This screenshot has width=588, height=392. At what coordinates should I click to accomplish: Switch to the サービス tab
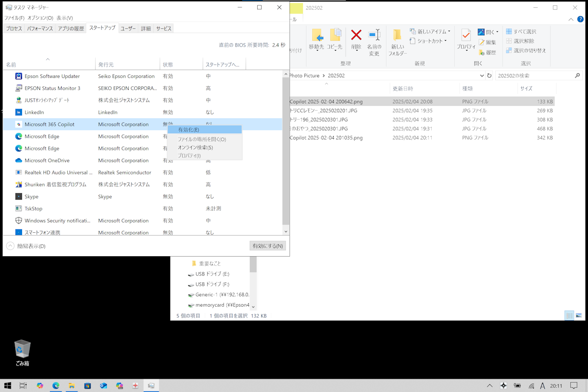(x=164, y=28)
